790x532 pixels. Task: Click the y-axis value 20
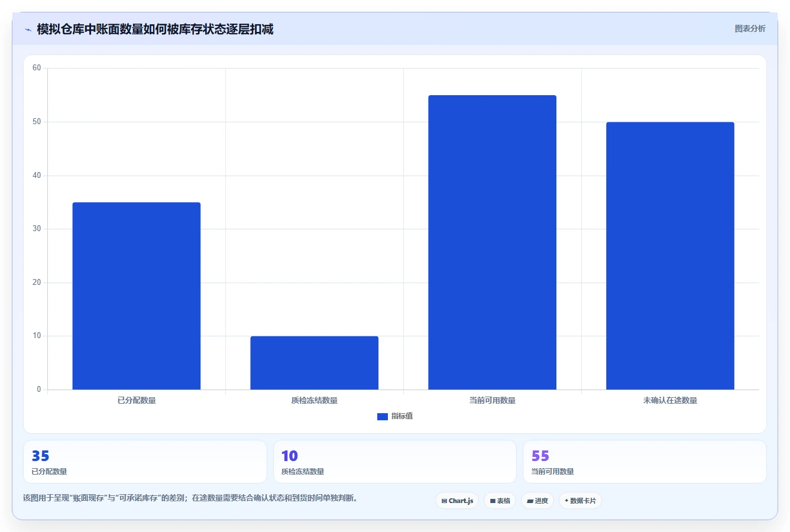point(37,283)
